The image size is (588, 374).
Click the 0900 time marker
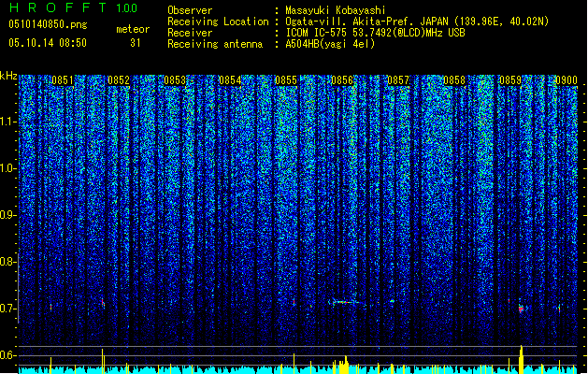click(x=566, y=80)
